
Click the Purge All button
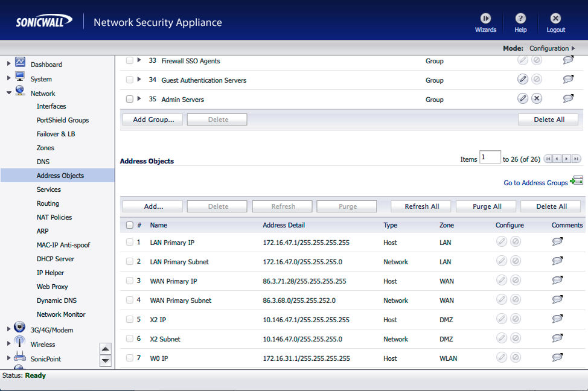[x=486, y=206]
